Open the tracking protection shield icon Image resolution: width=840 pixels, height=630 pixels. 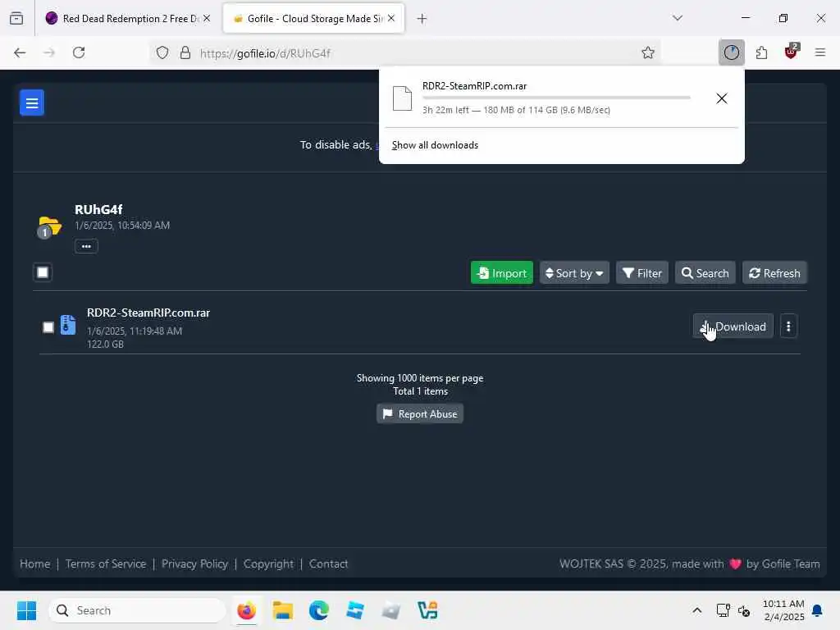pos(162,52)
